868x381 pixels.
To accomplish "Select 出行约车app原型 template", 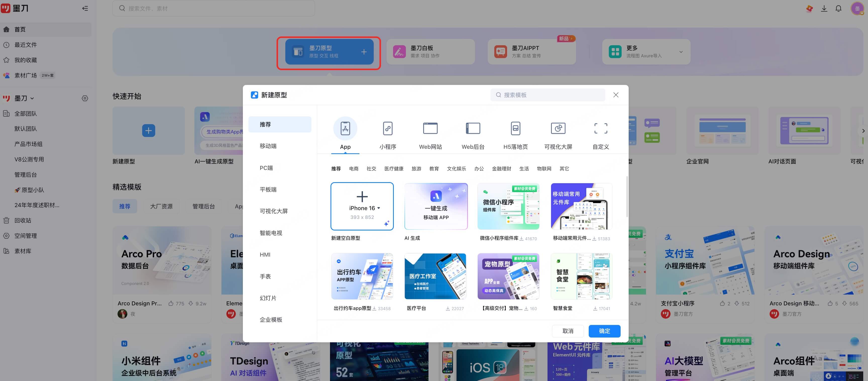I will coord(362,276).
